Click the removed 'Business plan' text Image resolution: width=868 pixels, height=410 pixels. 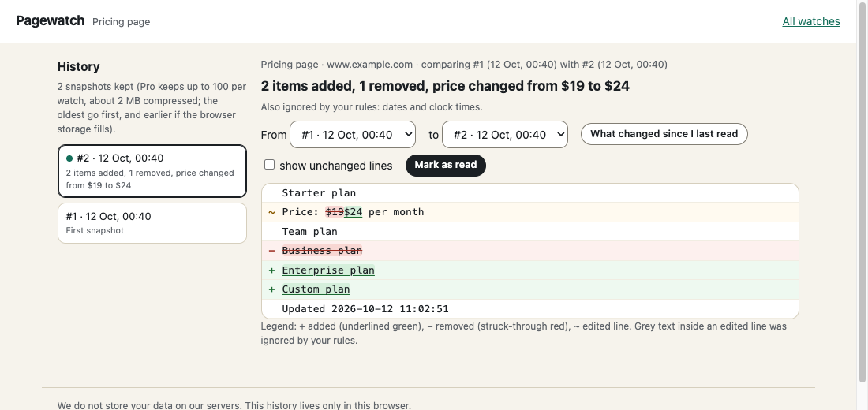(322, 251)
